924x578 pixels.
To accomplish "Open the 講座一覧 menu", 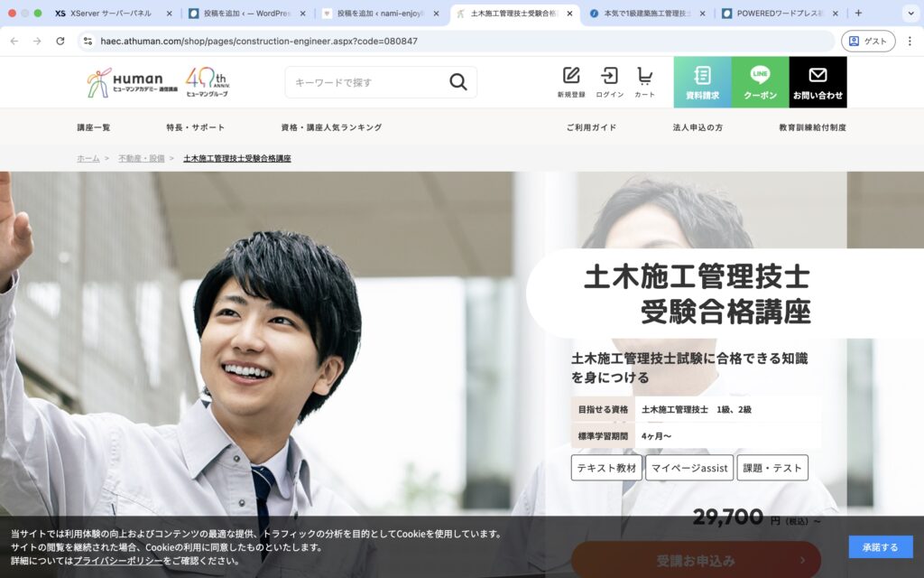I will tap(94, 127).
